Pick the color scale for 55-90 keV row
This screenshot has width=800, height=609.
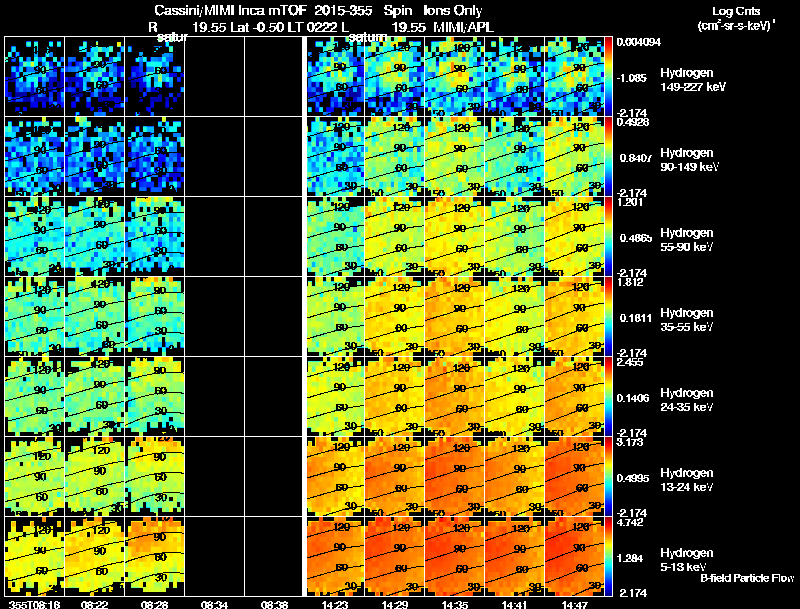coord(608,237)
